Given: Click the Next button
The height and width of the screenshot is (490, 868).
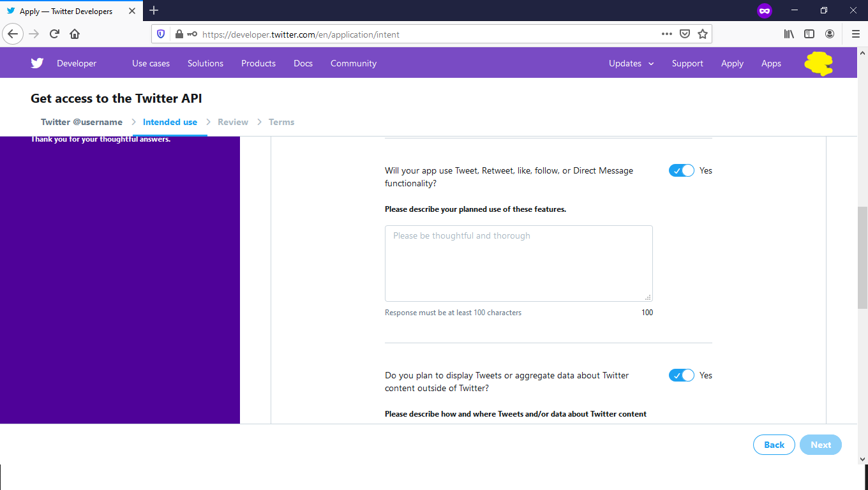Looking at the screenshot, I should pyautogui.click(x=821, y=445).
